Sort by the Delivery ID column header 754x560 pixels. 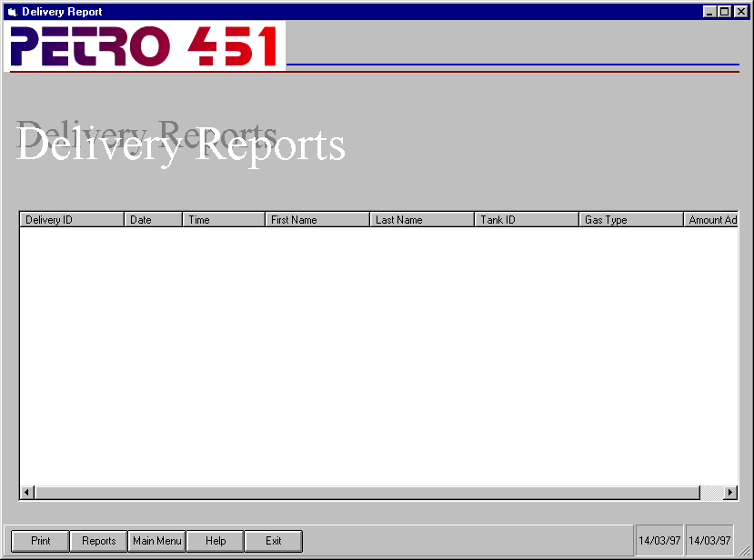click(72, 220)
